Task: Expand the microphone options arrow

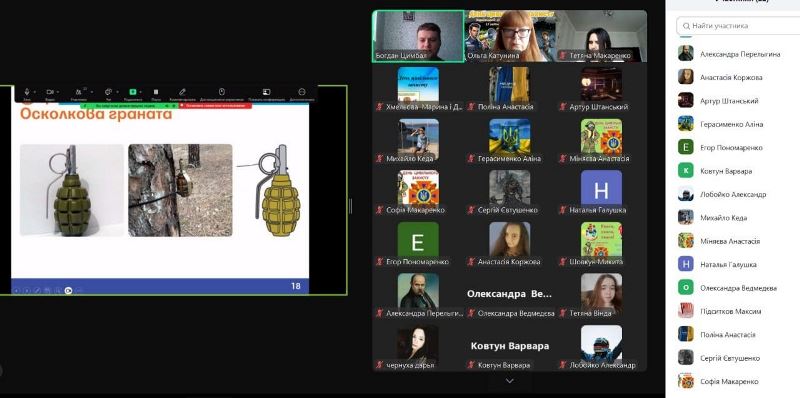Action: point(35,92)
